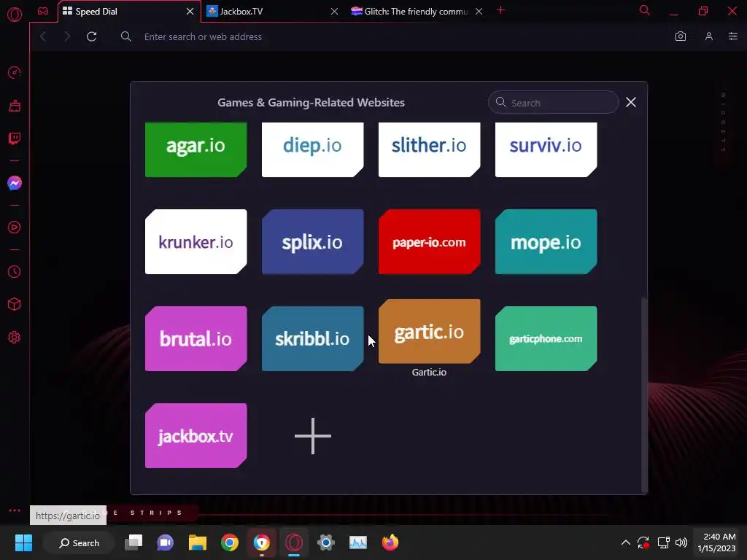Open Task View on taskbar

coord(133,542)
